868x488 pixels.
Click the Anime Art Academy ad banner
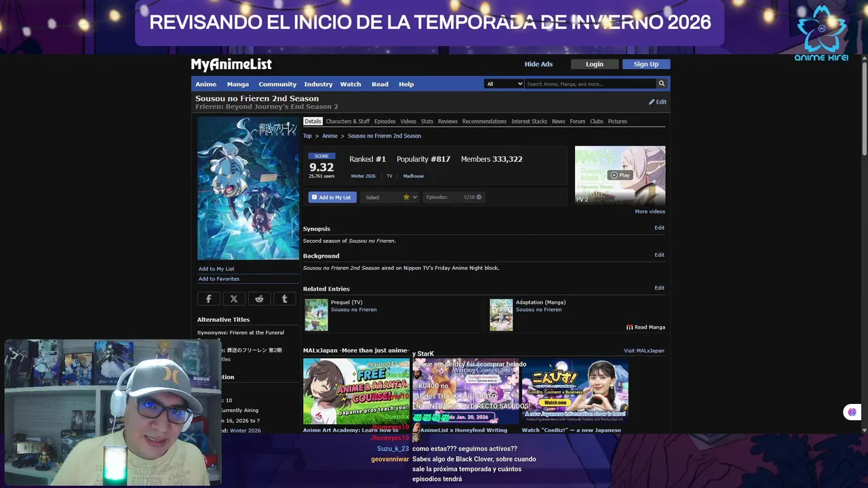tap(356, 392)
